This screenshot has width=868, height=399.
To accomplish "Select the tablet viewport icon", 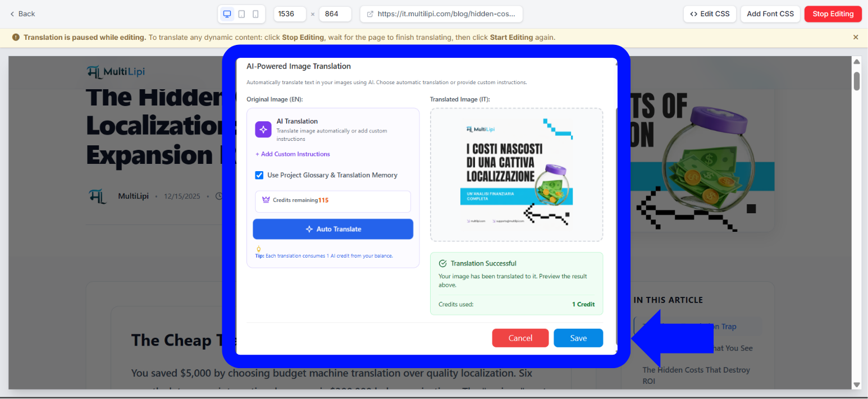I will 241,14.
